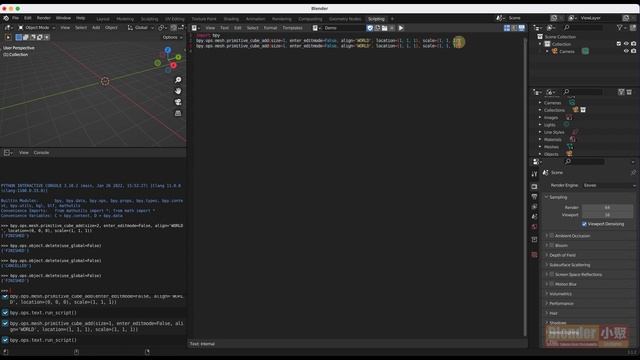Open the Texture properties tab icon
The width and height of the screenshot is (640, 360).
[534, 255]
